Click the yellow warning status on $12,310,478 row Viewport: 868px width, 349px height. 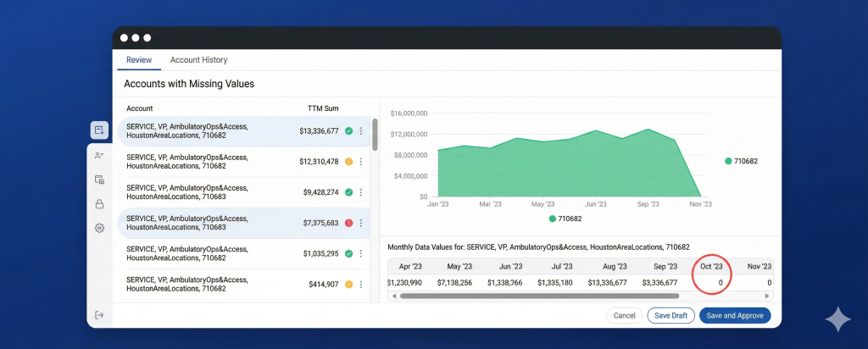(x=348, y=162)
